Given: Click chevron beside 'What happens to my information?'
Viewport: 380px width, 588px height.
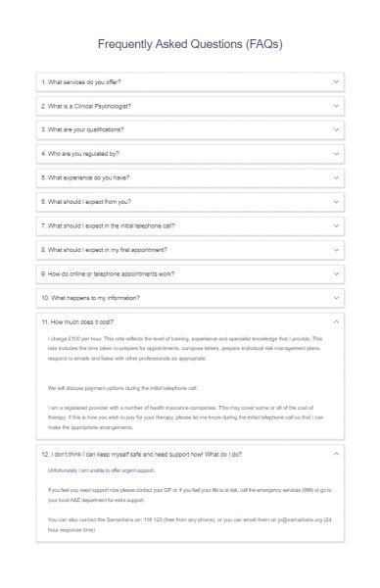Looking at the screenshot, I should (x=336, y=298).
